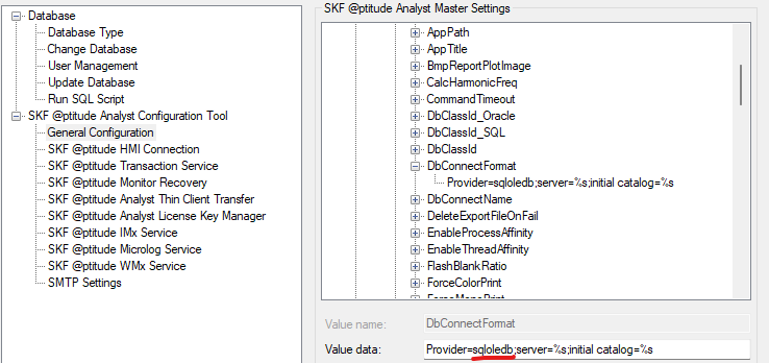Expand the BmpReportPlotImage setting

click(415, 66)
